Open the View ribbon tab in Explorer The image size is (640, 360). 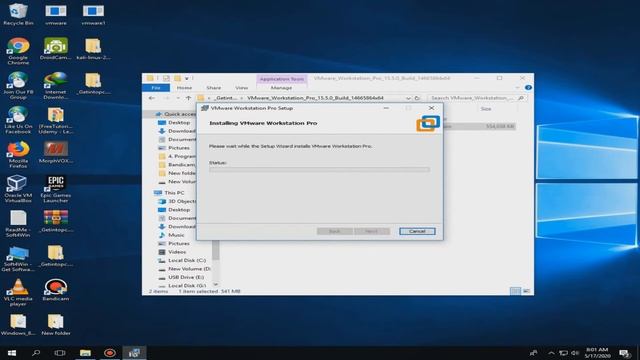click(242, 88)
